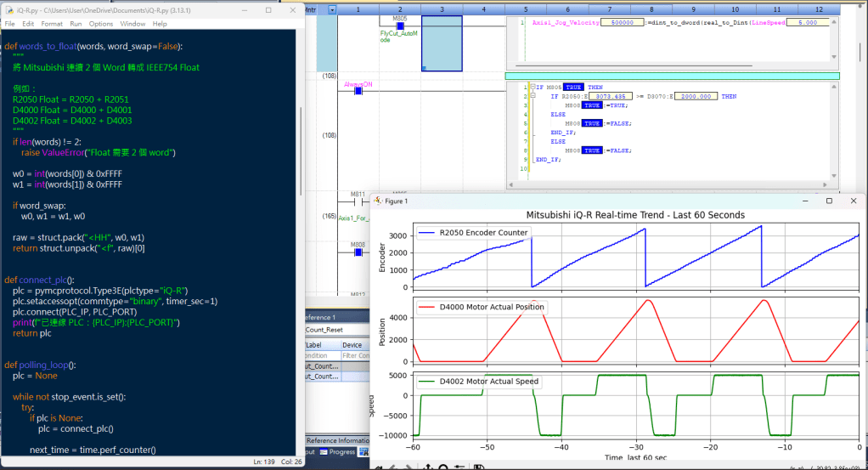Click the IDLE icon in the iQ-R.py title bar
Viewport: 868px width, 470px height.
click(x=9, y=10)
